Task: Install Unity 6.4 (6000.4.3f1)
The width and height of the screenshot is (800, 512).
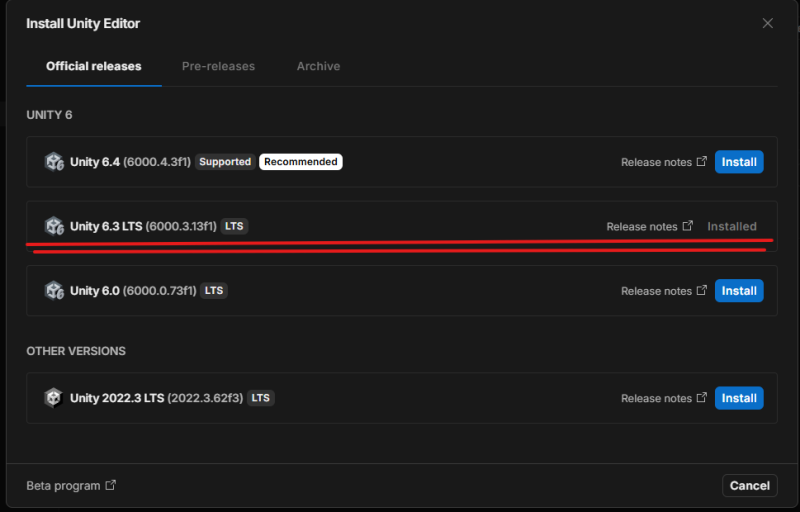Action: [739, 162]
